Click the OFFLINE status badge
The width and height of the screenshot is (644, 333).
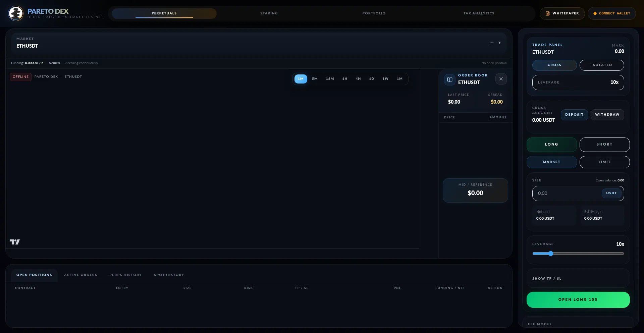click(x=20, y=77)
